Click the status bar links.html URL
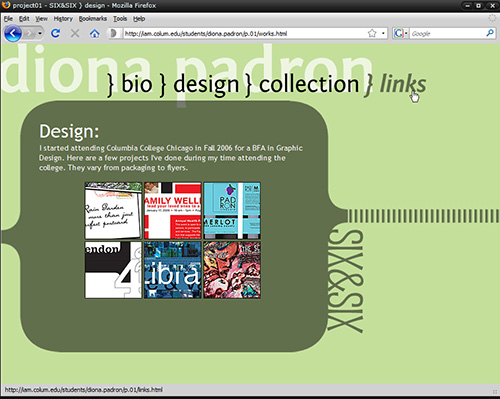500x399 pixels. 83,390
